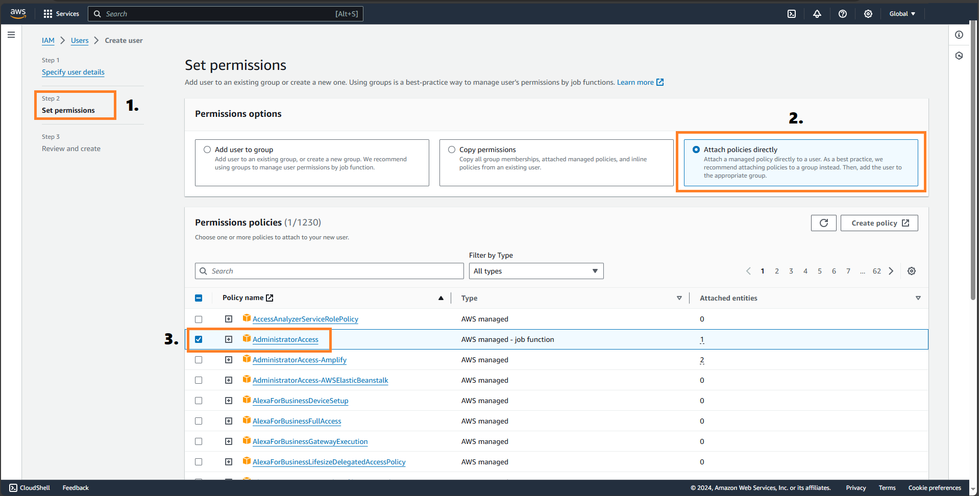Image resolution: width=980 pixels, height=496 pixels.
Task: Click the AdministratorAccess policy cube icon
Action: pyautogui.click(x=247, y=338)
